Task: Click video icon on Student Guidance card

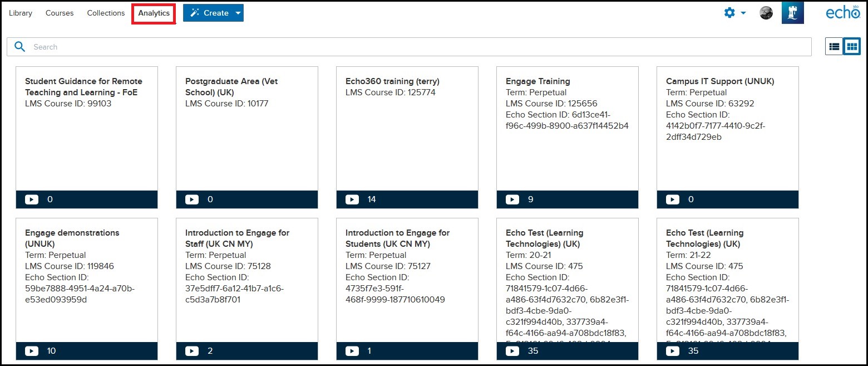Action: coord(32,199)
